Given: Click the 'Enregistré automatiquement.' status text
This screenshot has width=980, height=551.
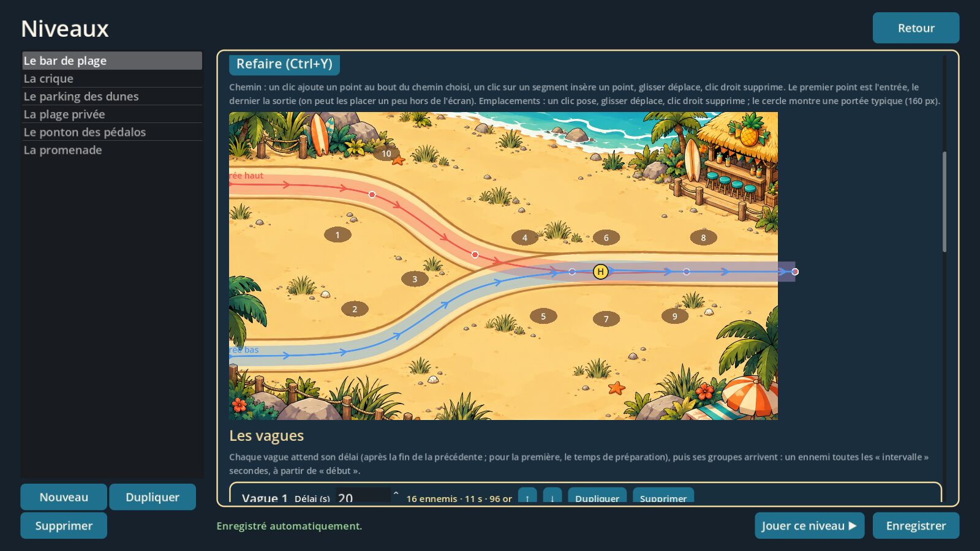Looking at the screenshot, I should [289, 526].
